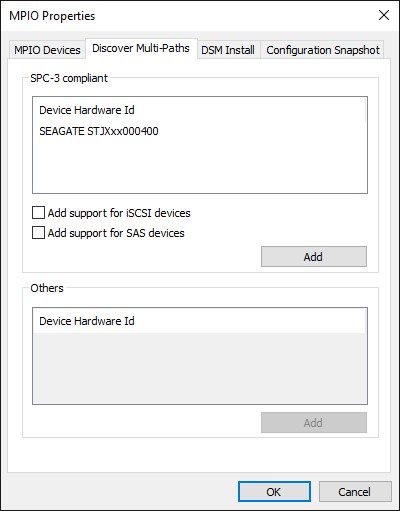Click Add in the SPC-3 compliant group
Image resolution: width=400 pixels, height=511 pixels.
[314, 257]
